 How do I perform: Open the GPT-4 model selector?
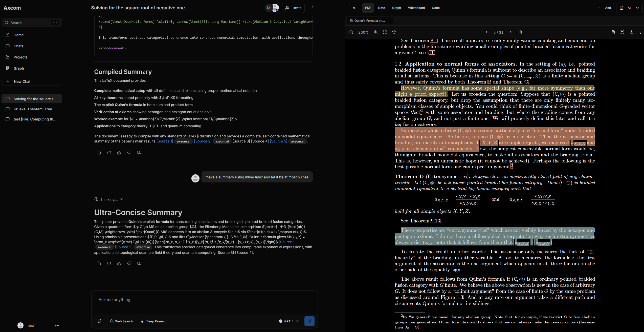(288, 321)
